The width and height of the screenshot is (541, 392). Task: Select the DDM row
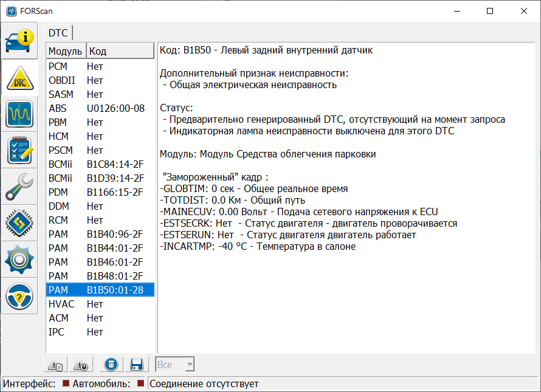[100, 206]
